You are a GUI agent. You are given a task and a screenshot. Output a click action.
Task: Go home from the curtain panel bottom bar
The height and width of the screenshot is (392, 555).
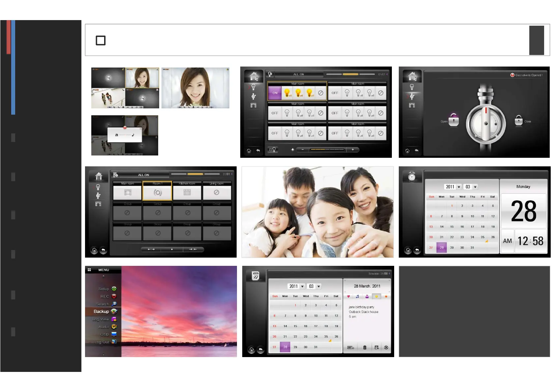[94, 250]
